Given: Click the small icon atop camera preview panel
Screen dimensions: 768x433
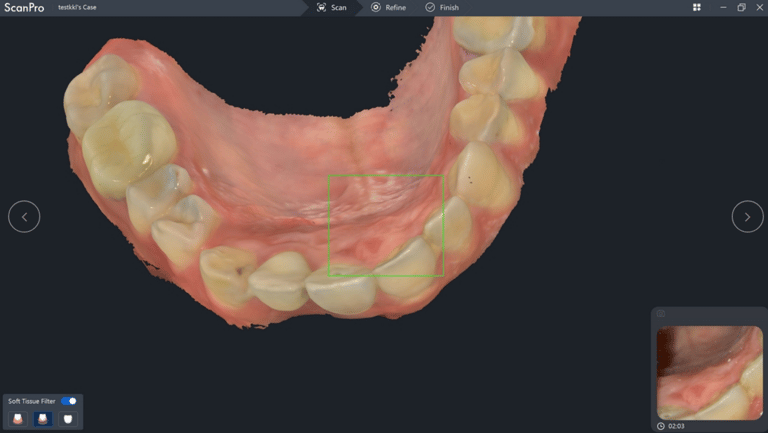Looking at the screenshot, I should [661, 314].
